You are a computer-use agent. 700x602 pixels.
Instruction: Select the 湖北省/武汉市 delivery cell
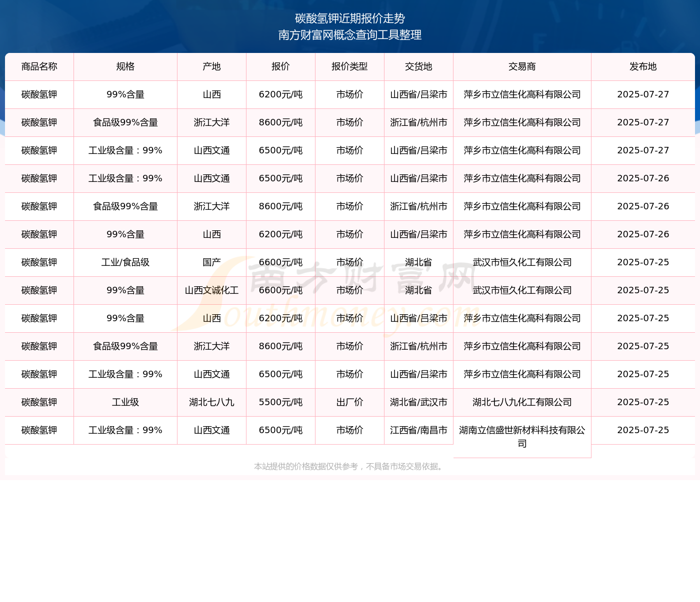click(419, 402)
